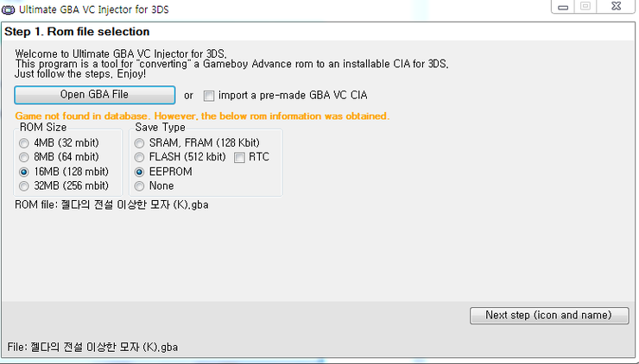Click the disabled maximize window button
The height and width of the screenshot is (364, 639).
pos(585,7)
